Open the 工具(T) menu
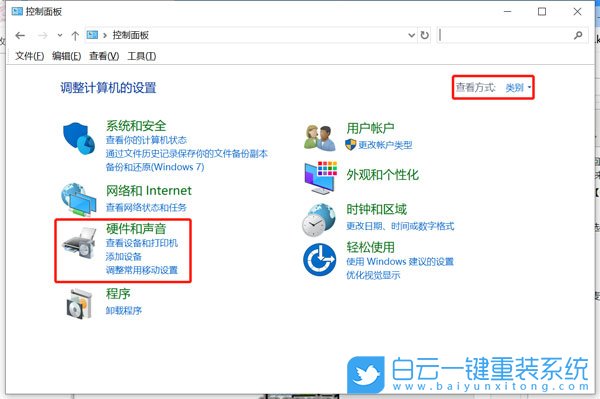Screen dimensions: 600x399 coord(142,56)
